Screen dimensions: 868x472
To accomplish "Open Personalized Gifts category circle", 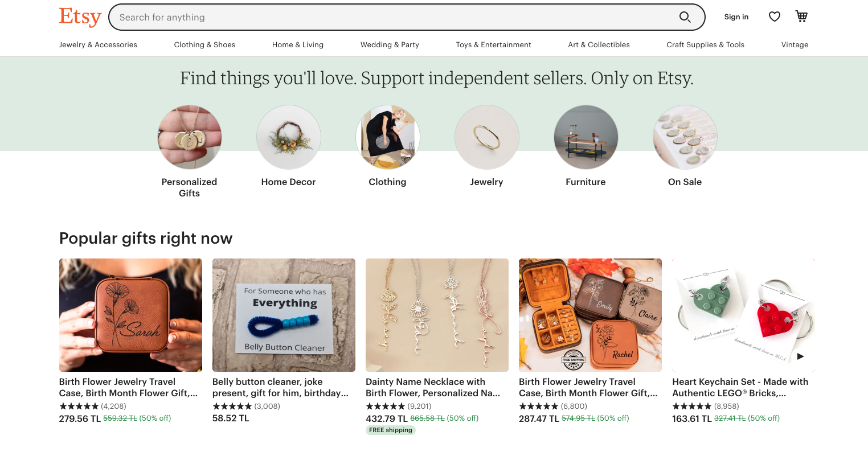I will pyautogui.click(x=189, y=137).
